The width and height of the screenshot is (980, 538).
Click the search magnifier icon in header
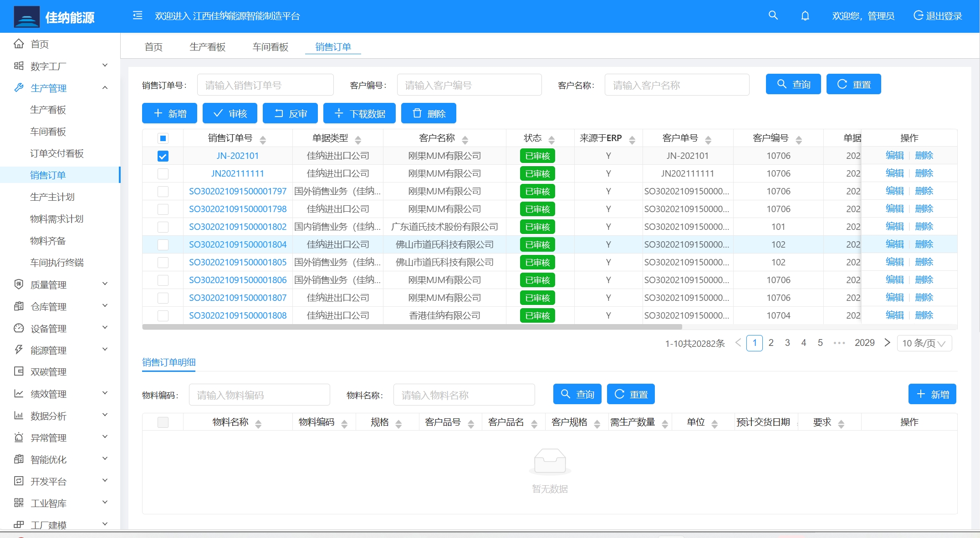tap(773, 15)
